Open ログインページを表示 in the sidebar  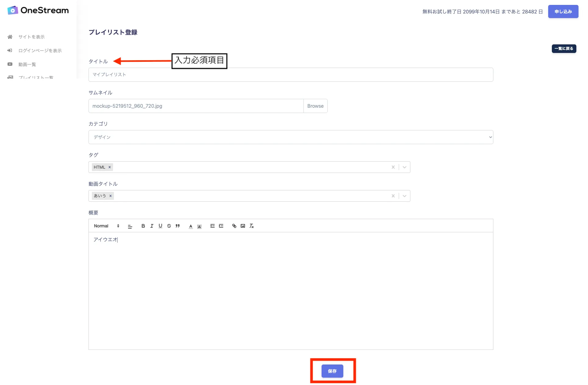40,50
